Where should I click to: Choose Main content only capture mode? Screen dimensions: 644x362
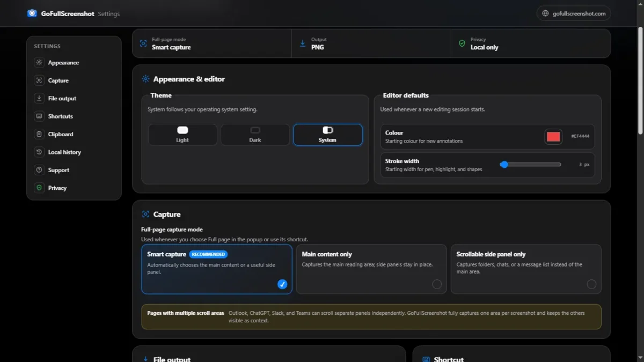371,269
